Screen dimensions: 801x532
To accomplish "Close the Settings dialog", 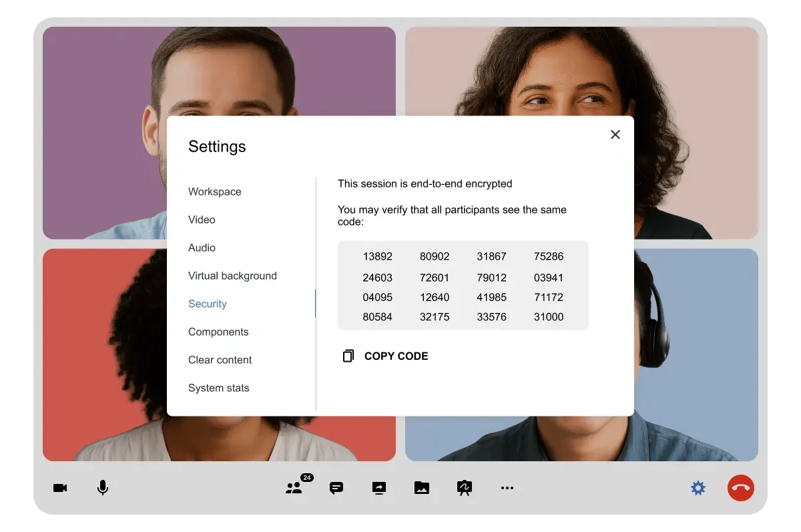I will [615, 134].
